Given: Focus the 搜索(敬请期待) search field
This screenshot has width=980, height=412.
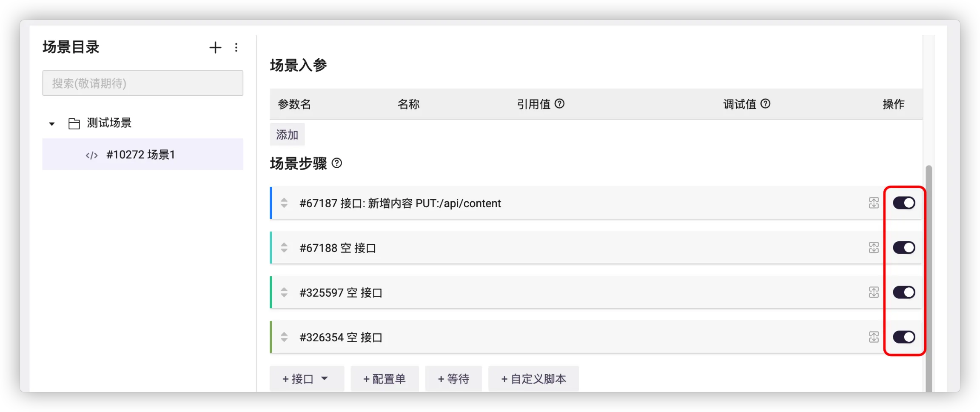Looking at the screenshot, I should tap(143, 83).
